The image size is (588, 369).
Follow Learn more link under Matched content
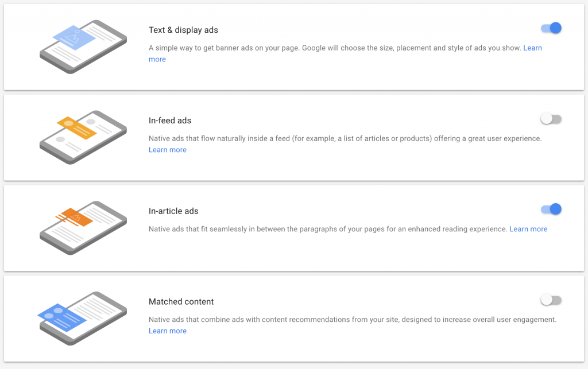(168, 331)
